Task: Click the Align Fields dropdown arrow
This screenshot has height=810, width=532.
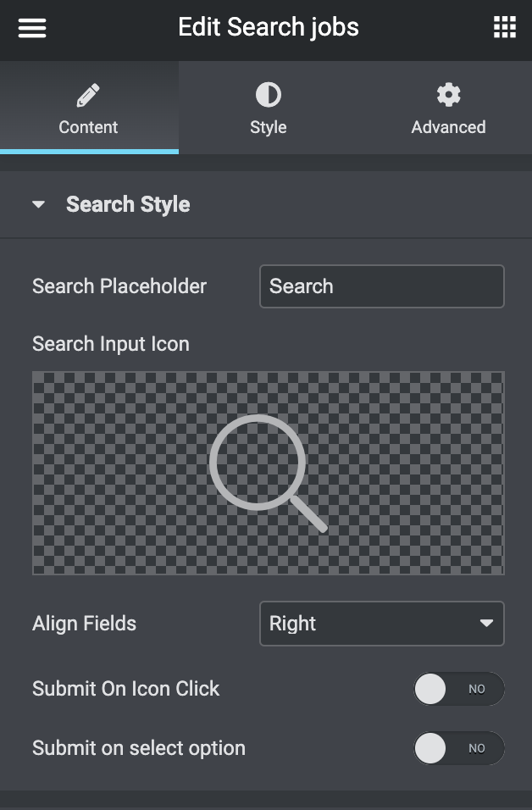Action: pos(486,624)
